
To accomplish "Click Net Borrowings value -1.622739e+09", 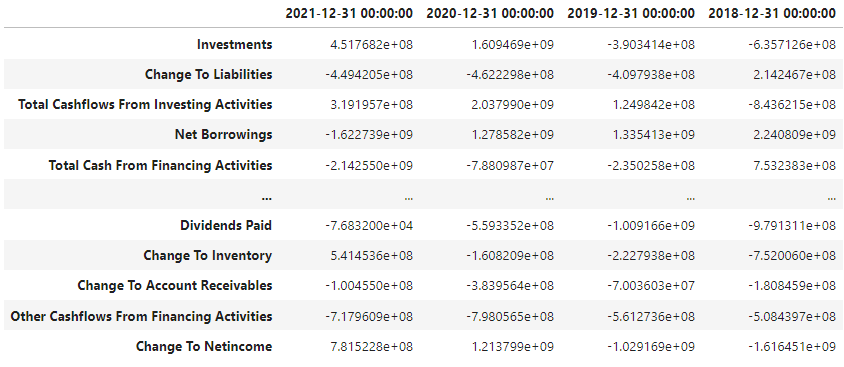I will point(369,135).
